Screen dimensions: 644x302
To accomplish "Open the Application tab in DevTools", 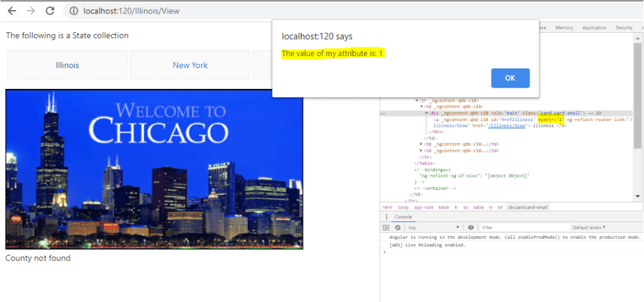I will coord(594,28).
